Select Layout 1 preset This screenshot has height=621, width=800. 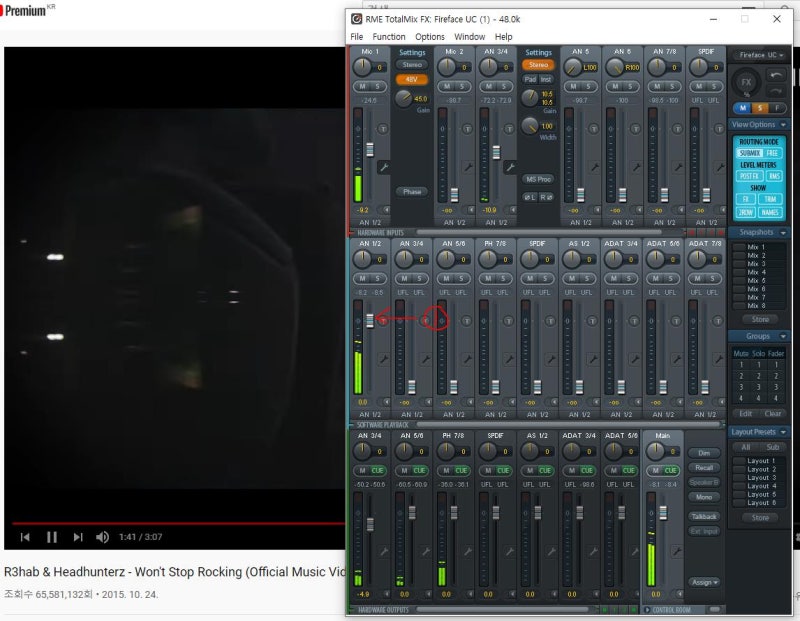click(758, 461)
